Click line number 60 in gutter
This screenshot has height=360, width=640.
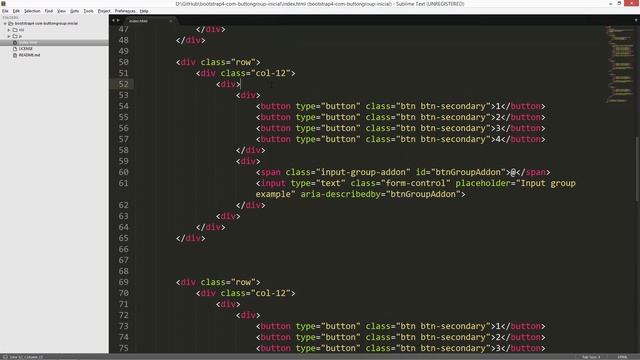123,172
